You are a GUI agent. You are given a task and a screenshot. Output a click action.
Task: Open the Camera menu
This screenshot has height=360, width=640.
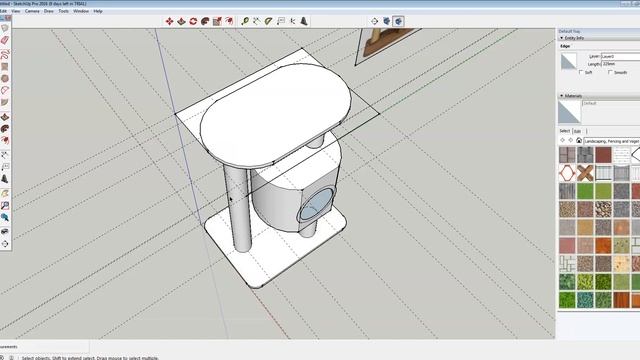[32, 11]
